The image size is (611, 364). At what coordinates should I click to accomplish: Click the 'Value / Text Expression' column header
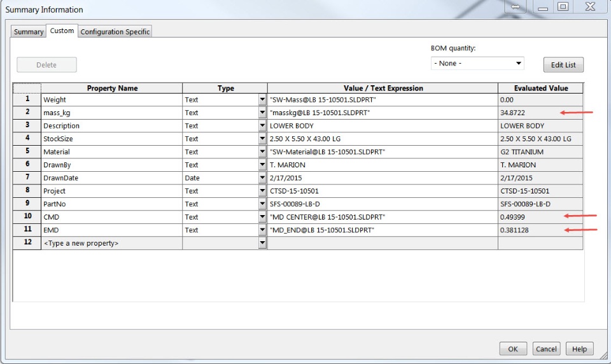pos(383,88)
